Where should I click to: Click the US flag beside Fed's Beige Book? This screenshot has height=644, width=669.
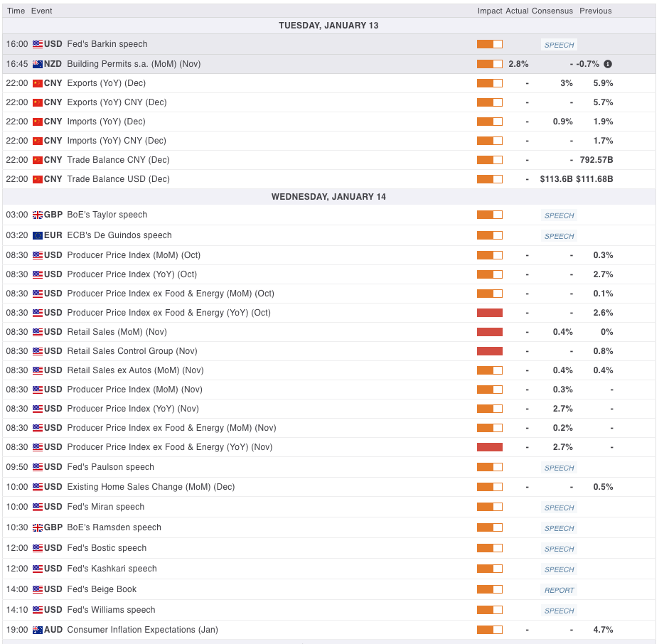pos(38,589)
